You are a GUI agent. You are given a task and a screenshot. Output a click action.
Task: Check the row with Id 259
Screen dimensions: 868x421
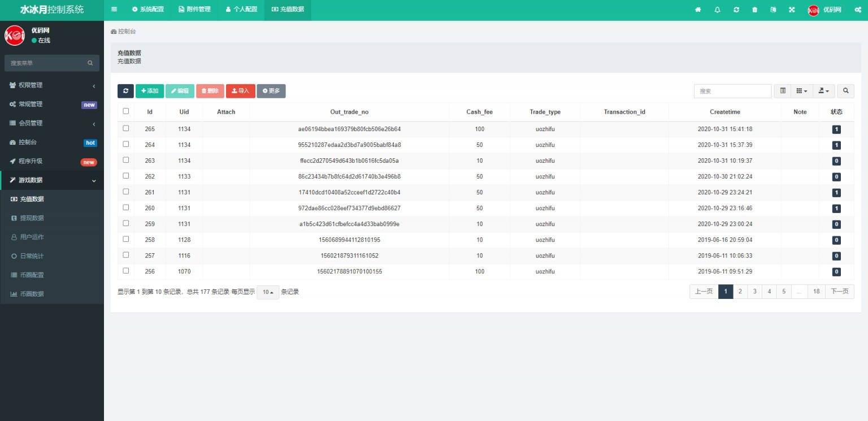pyautogui.click(x=126, y=223)
